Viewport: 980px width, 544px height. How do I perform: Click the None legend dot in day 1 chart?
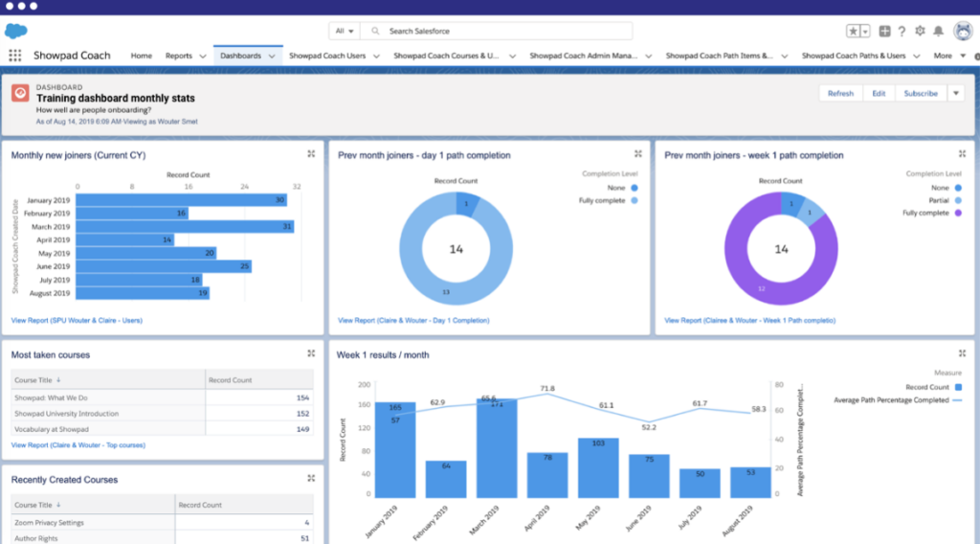[x=635, y=188]
